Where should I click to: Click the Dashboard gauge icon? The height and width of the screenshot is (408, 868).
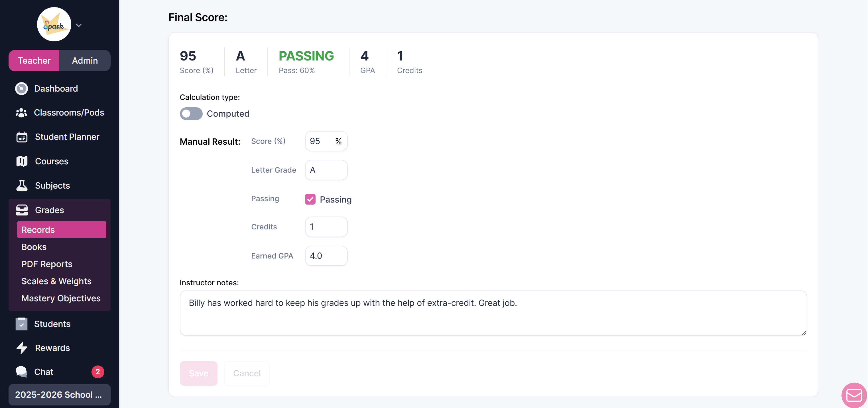[22, 89]
